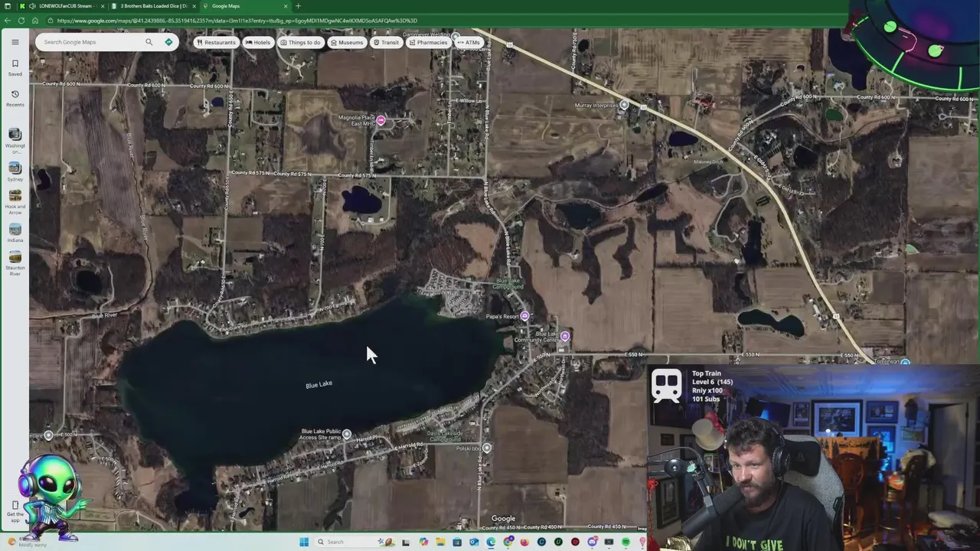
Task: Open Firefox from the taskbar
Action: (x=524, y=542)
